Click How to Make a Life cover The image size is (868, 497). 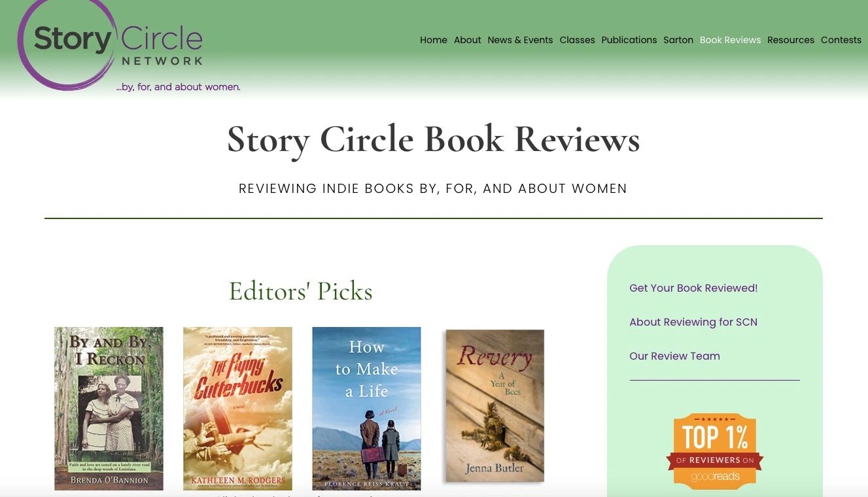point(366,409)
